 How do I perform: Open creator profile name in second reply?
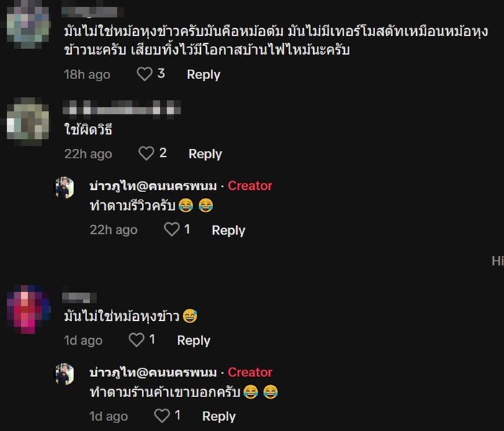(153, 372)
